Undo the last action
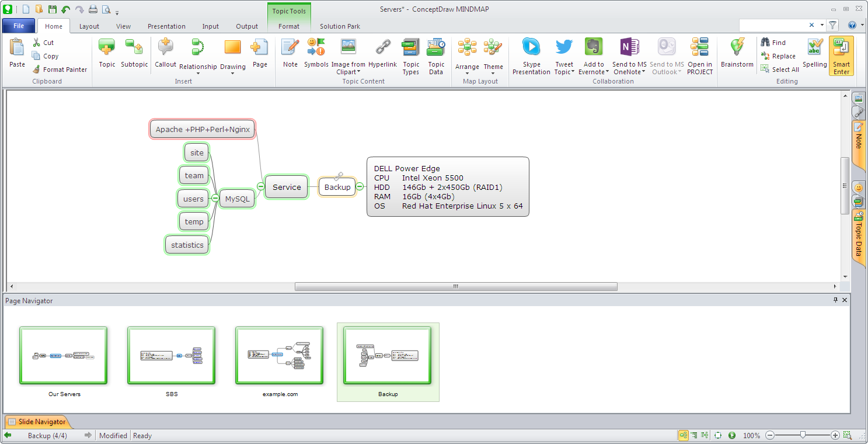Viewport: 868px width, 444px height. pyautogui.click(x=65, y=9)
